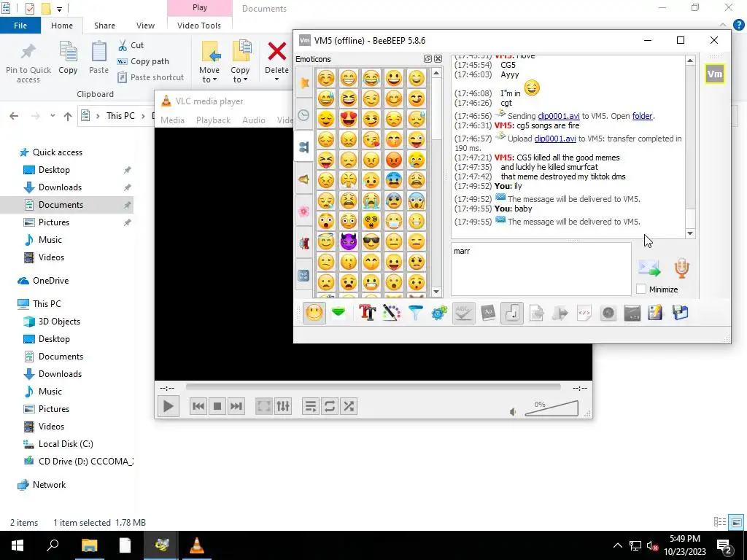The width and height of the screenshot is (747, 560).
Task: Click the blue funnel filter icon
Action: (415, 313)
